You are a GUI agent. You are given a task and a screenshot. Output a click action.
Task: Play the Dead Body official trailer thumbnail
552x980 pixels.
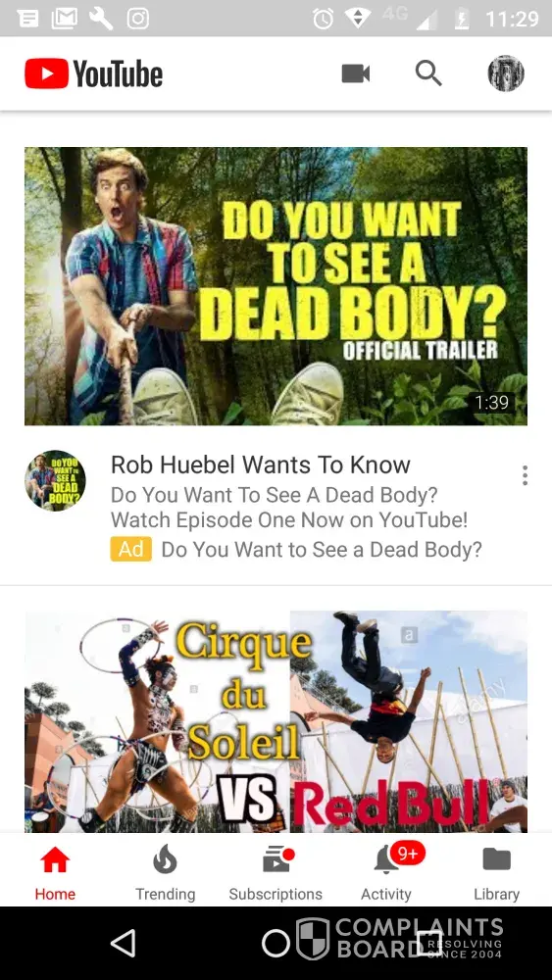click(x=276, y=286)
